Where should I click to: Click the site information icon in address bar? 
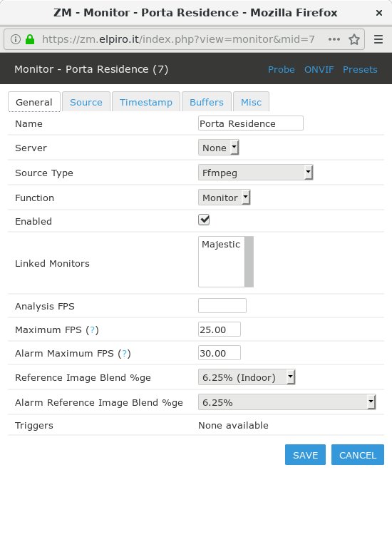16,39
